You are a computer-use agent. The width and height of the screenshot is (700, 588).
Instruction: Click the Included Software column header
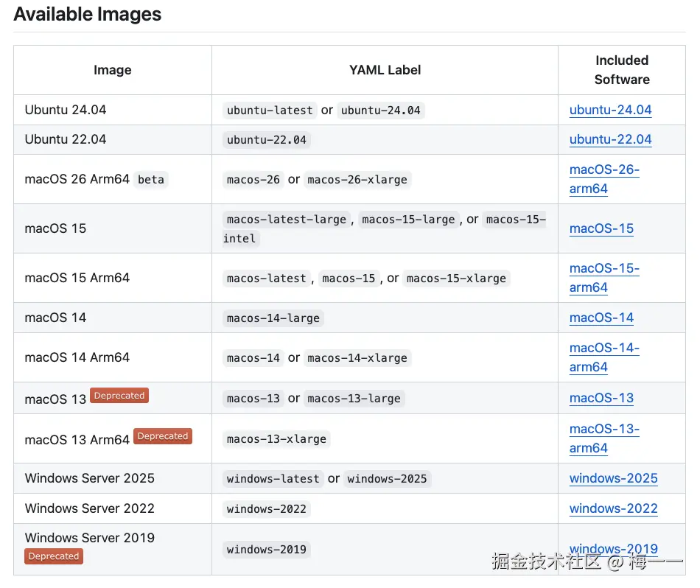(622, 70)
